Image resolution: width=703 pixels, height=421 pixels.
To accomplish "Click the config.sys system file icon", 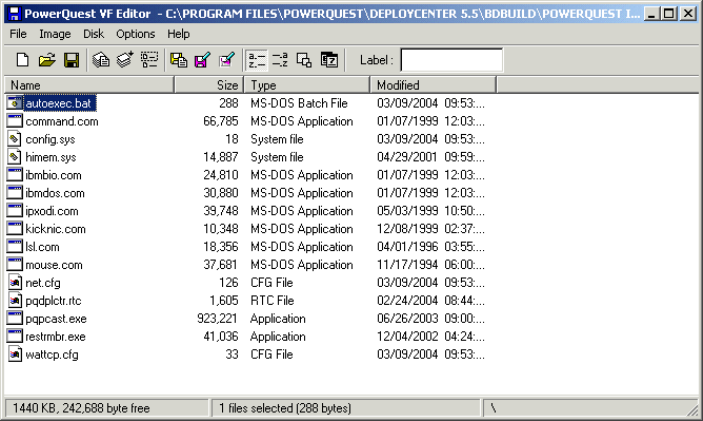I will click(x=14, y=139).
